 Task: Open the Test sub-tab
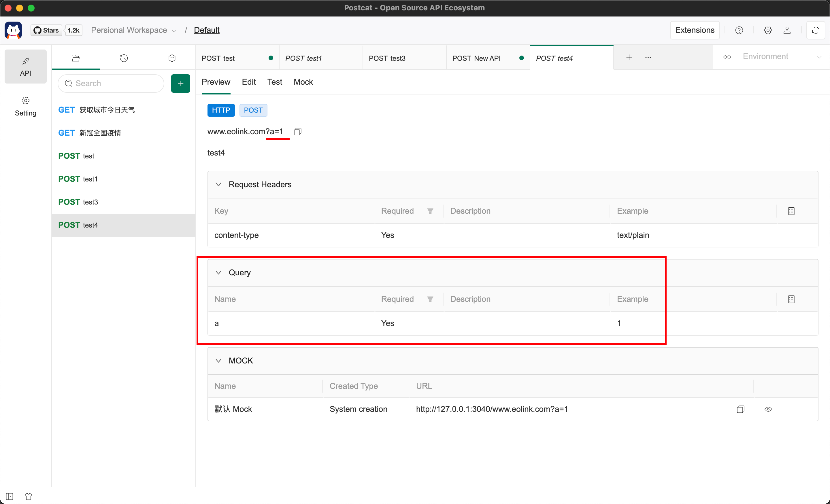tap(275, 82)
